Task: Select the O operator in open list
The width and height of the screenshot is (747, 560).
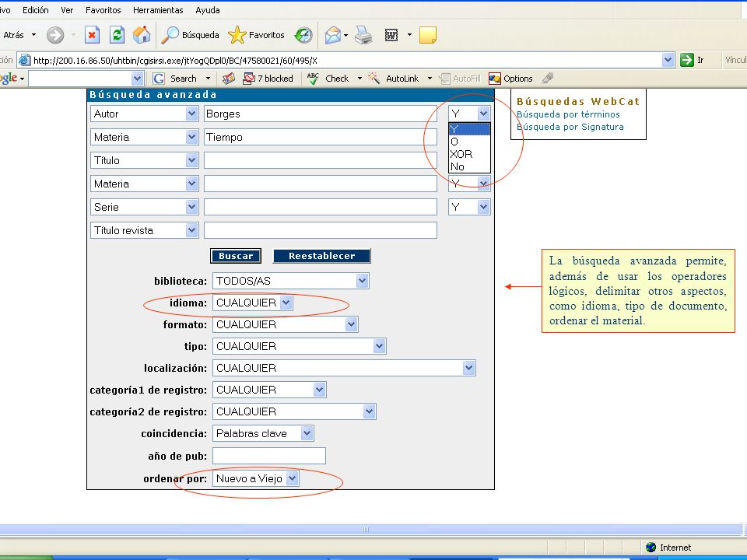Action: coord(469,142)
